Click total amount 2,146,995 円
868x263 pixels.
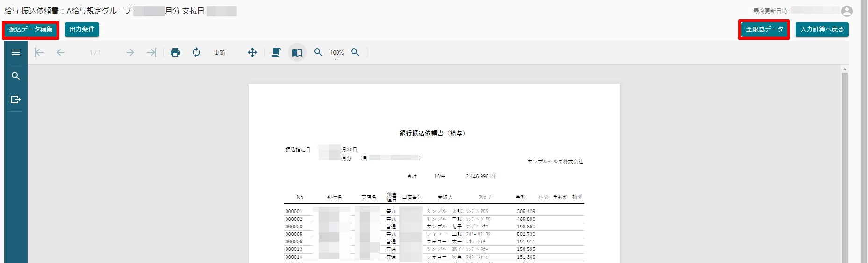pos(480,176)
